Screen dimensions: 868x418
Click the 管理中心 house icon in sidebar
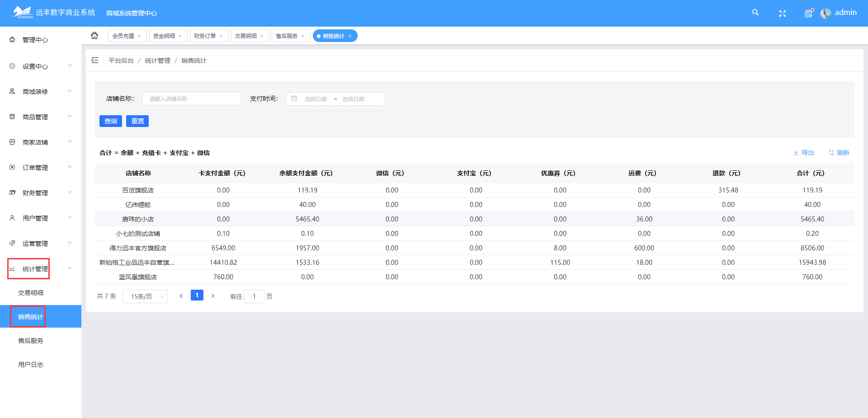click(12, 40)
